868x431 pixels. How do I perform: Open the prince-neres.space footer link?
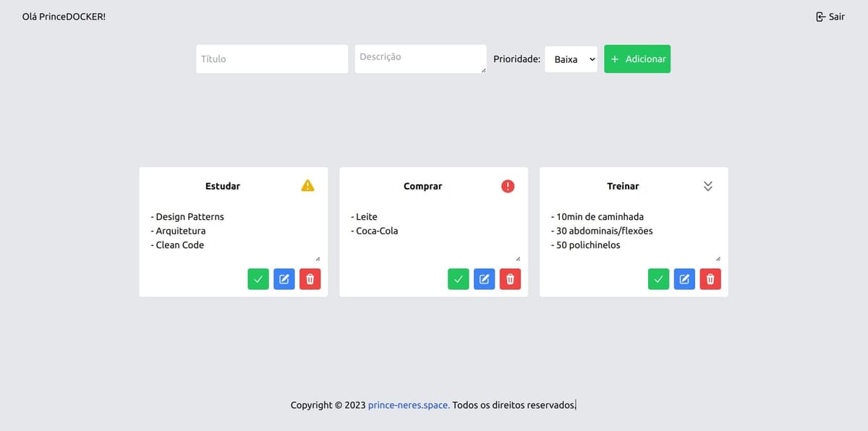coord(409,405)
